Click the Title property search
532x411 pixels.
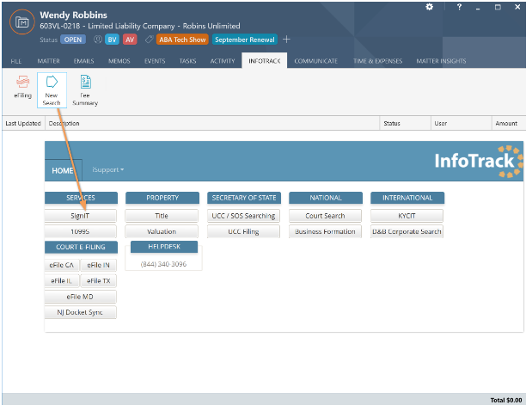click(162, 216)
